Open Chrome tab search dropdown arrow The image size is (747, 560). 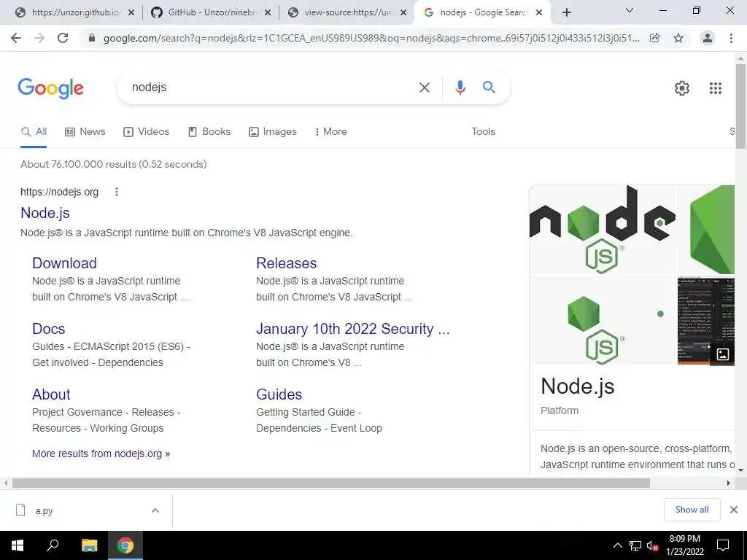pyautogui.click(x=630, y=10)
